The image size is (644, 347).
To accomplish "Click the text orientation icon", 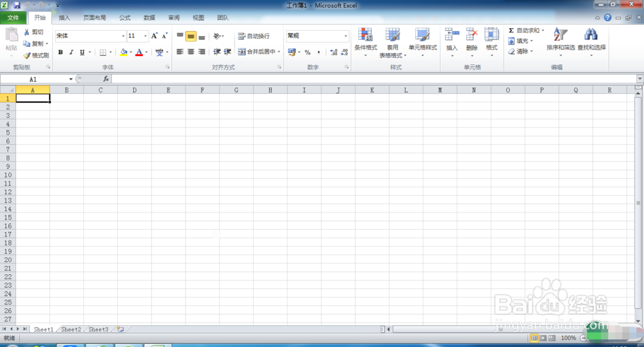I will pos(217,36).
